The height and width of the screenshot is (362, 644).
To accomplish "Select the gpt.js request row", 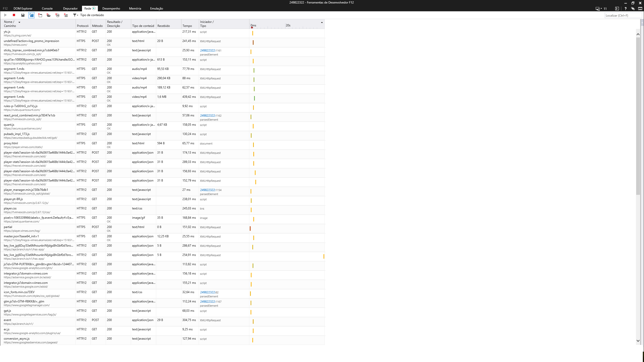I will pyautogui.click(x=162, y=312).
